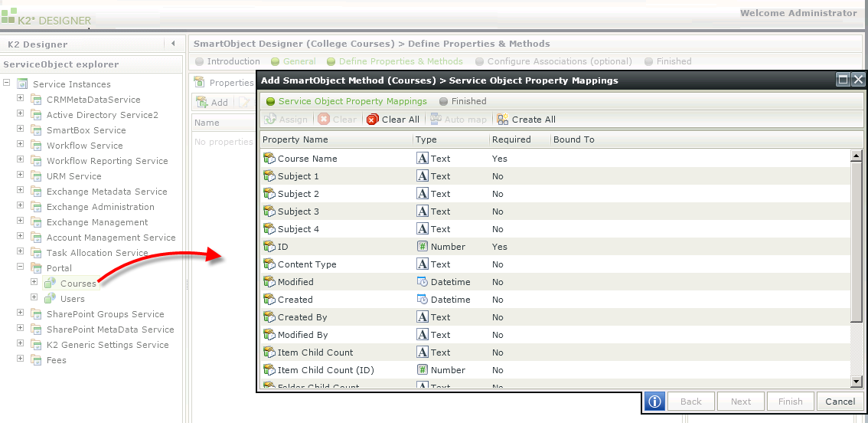Select the Finished step in dialog
Screen dimensions: 868x423
click(x=463, y=101)
